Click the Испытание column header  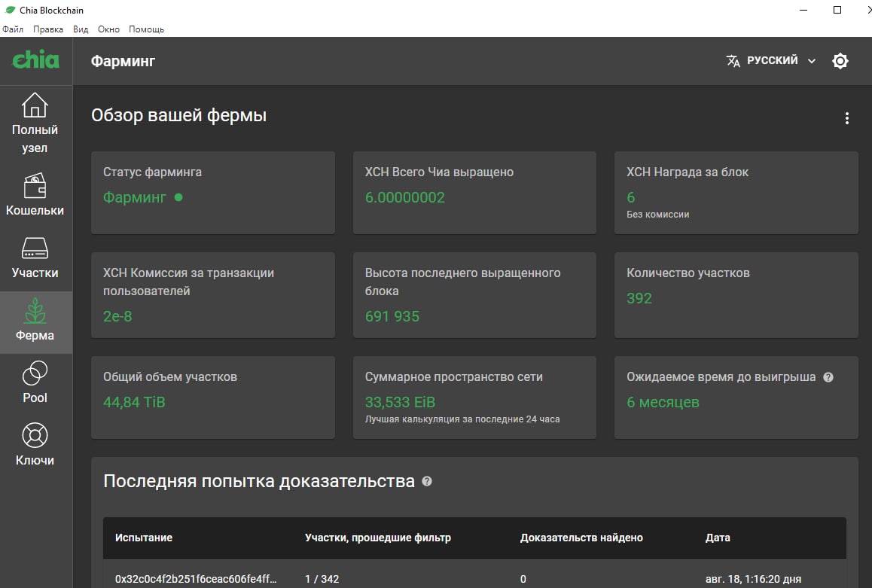click(144, 538)
